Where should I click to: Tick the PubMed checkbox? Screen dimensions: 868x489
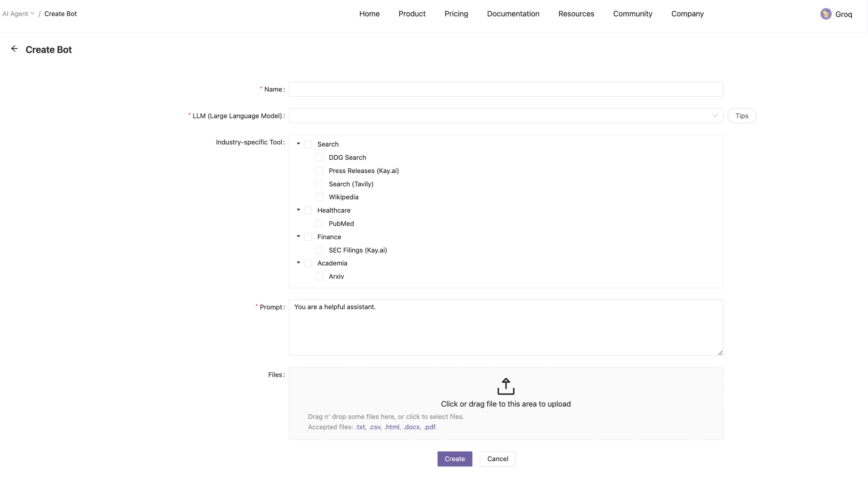[319, 223]
